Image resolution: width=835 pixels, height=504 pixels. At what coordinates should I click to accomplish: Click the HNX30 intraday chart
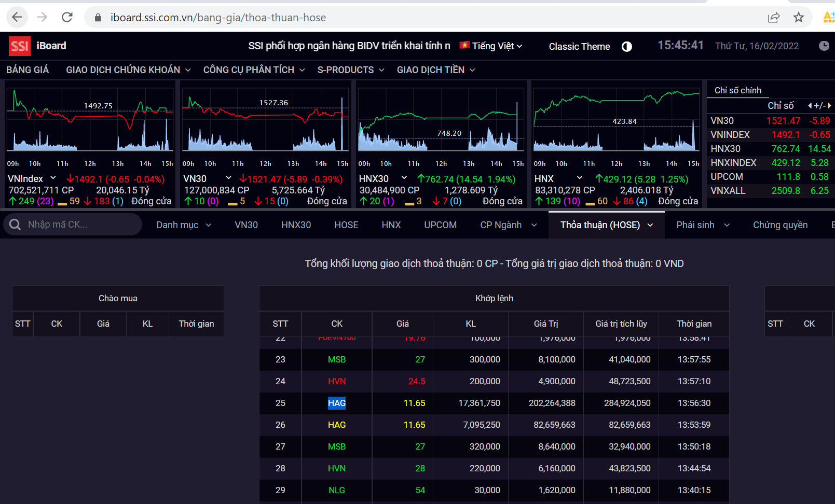tap(441, 120)
